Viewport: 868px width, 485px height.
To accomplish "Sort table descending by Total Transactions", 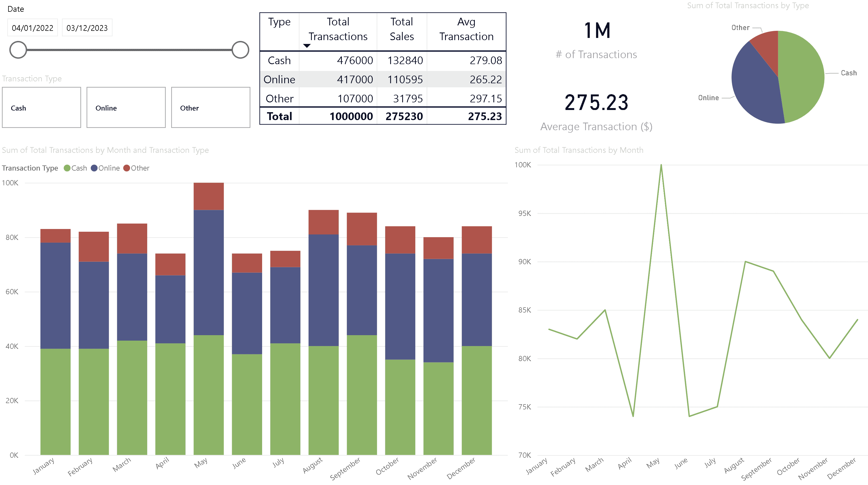I will (307, 46).
